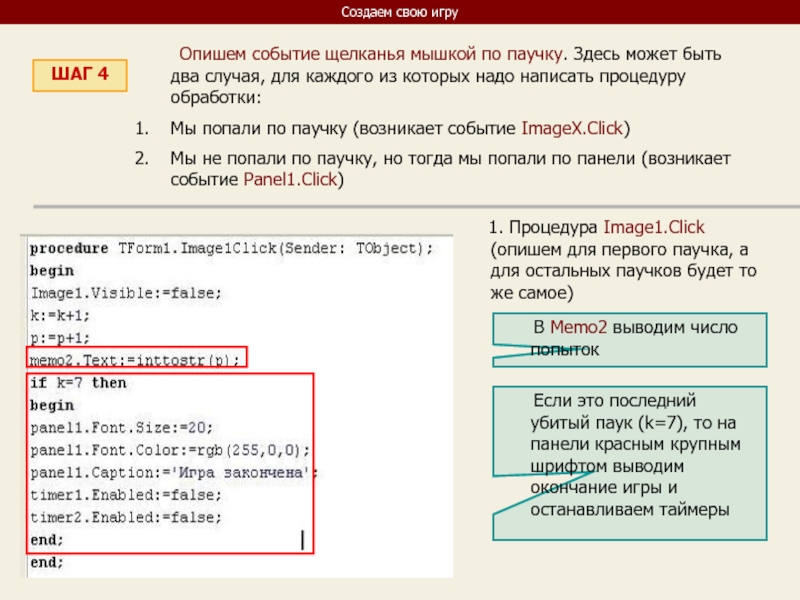Click the p:=p+1 code line
800x600 pixels.
60,337
